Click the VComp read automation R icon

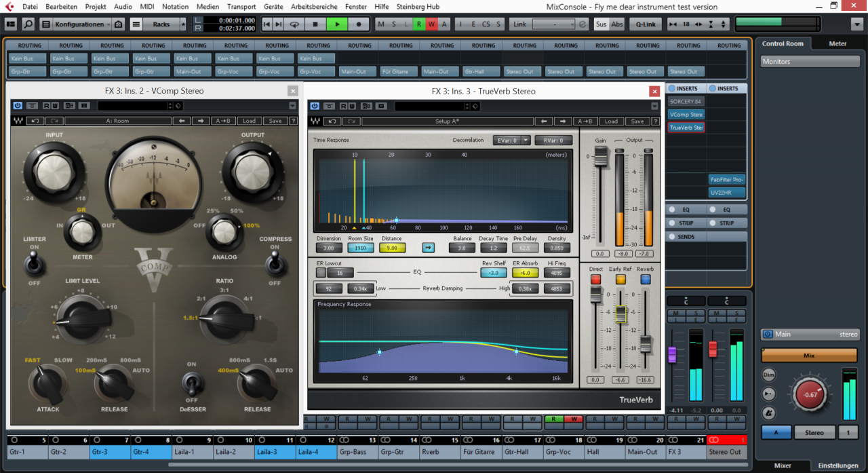coord(47,106)
